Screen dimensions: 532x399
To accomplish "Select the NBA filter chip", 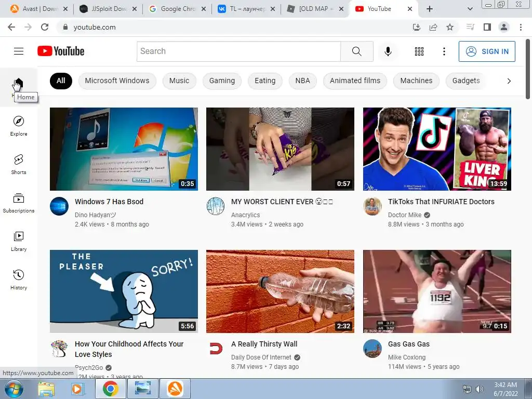I will coord(303,81).
